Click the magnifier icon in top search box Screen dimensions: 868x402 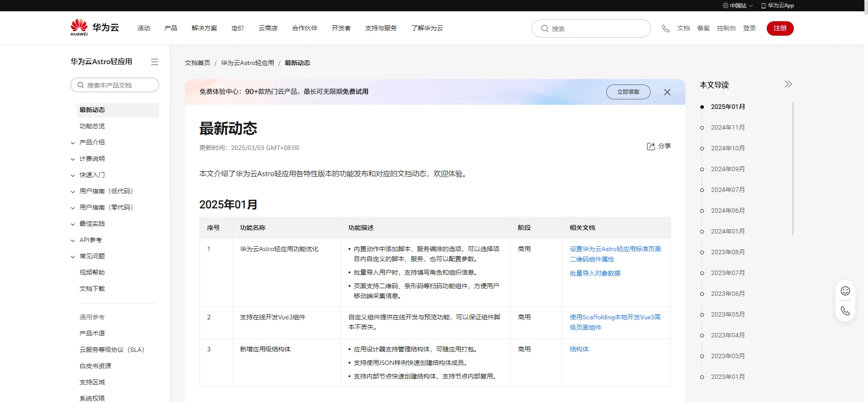coord(545,28)
